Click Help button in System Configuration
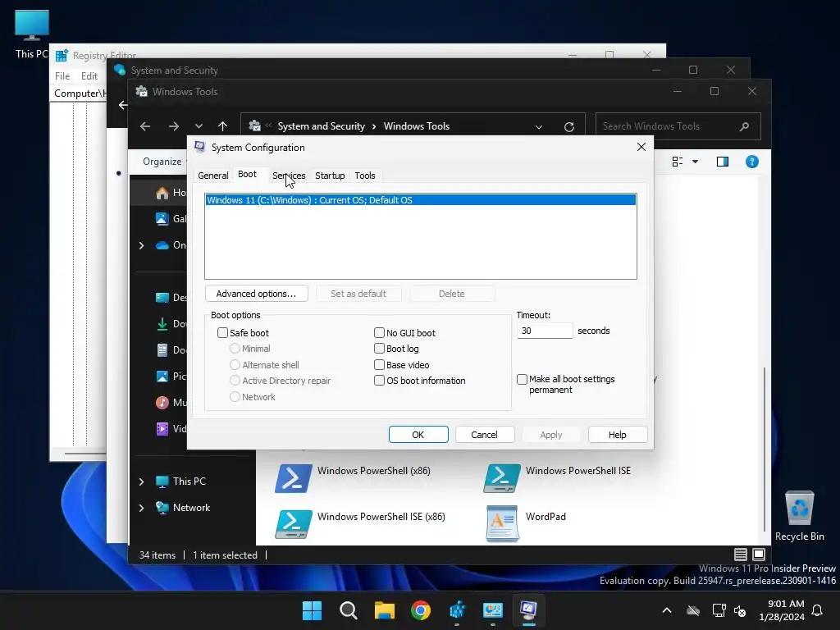Screen dimensions: 840x630 pyautogui.click(x=617, y=435)
